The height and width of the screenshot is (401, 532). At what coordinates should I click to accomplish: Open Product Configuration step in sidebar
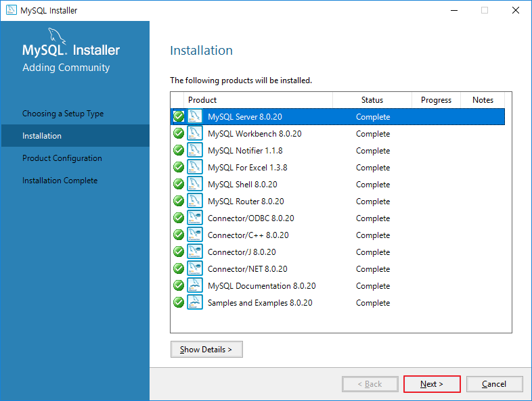click(62, 158)
